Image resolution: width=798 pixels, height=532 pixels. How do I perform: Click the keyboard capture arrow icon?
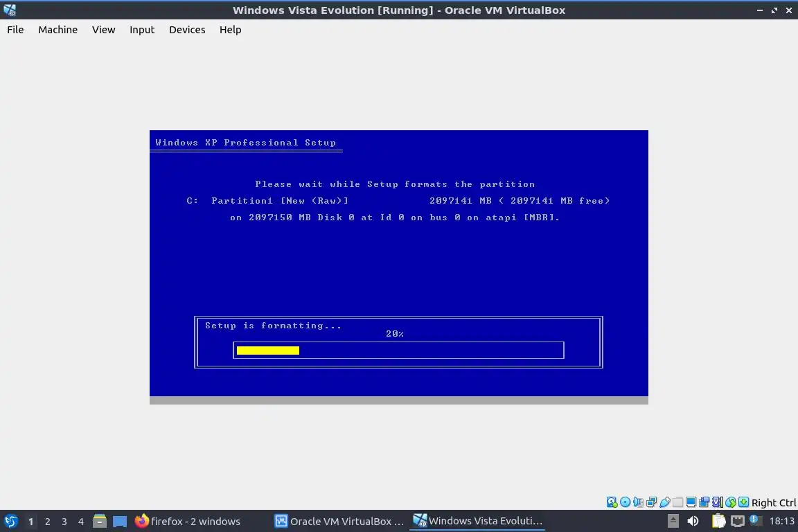[743, 502]
